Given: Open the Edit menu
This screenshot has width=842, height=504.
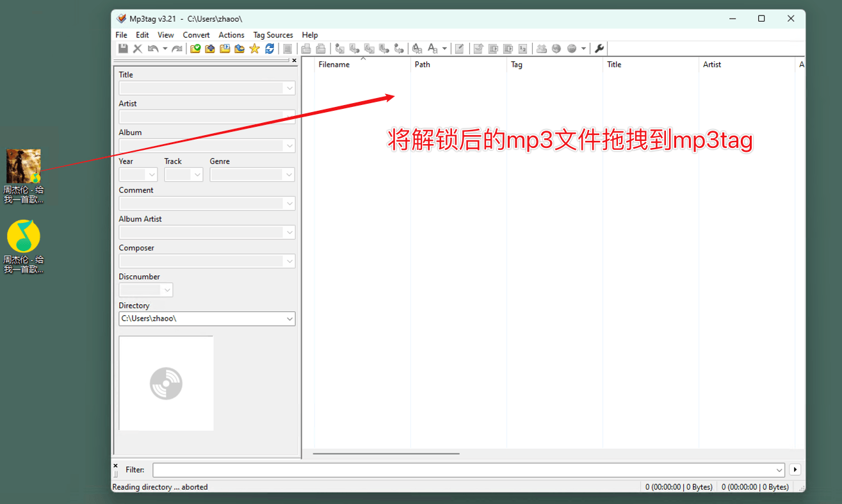Looking at the screenshot, I should click(142, 35).
